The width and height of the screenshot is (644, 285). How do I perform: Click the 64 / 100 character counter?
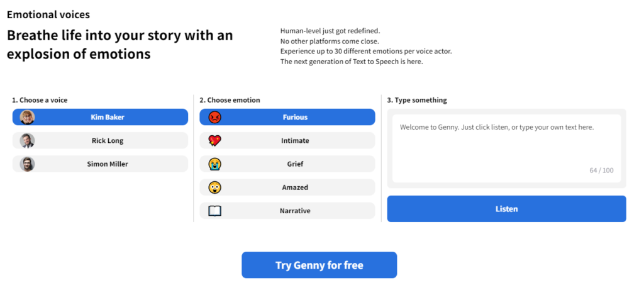pyautogui.click(x=601, y=170)
